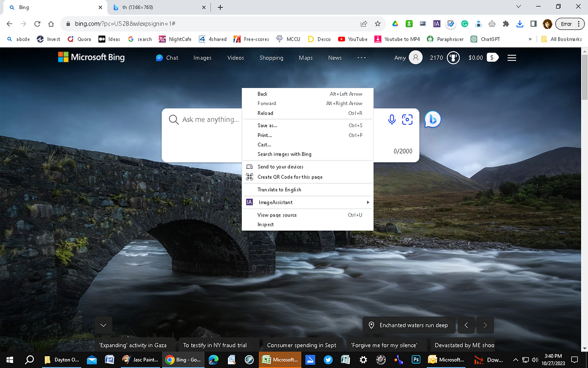Open the News section in Bing navigation

tap(335, 57)
